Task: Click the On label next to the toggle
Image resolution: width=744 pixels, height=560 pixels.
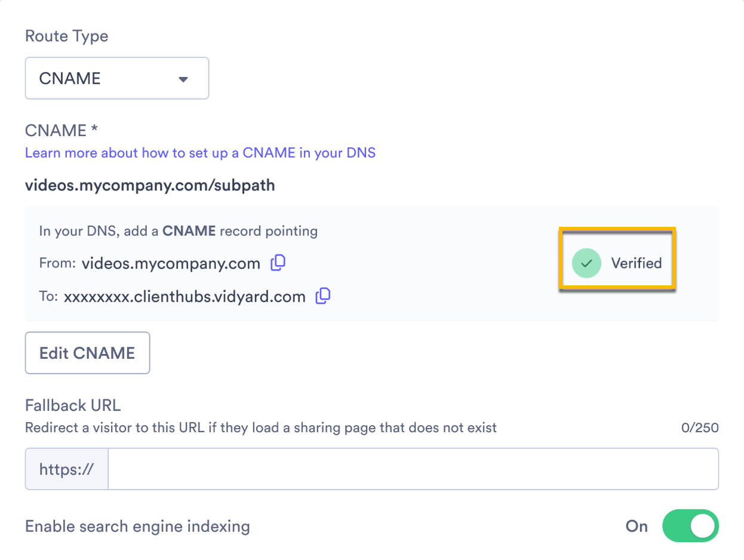Action: [636, 526]
